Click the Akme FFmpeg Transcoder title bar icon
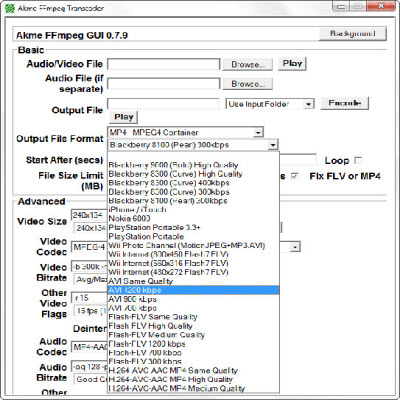Image resolution: width=400 pixels, height=400 pixels. point(10,8)
